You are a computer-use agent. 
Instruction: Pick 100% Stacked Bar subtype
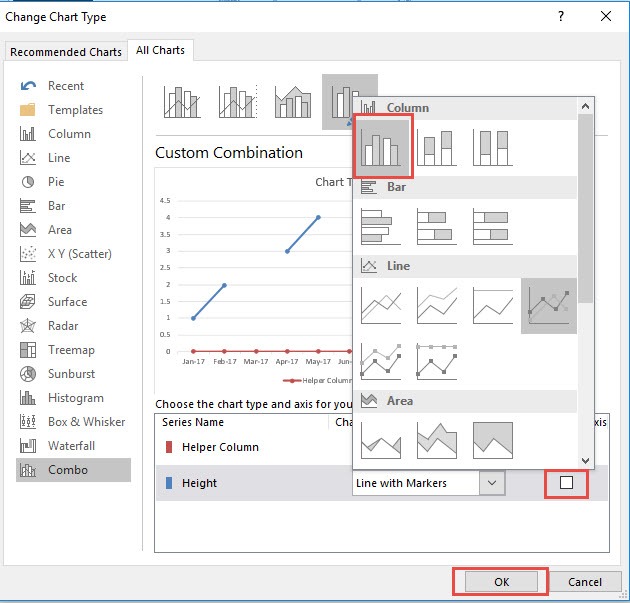[x=493, y=227]
